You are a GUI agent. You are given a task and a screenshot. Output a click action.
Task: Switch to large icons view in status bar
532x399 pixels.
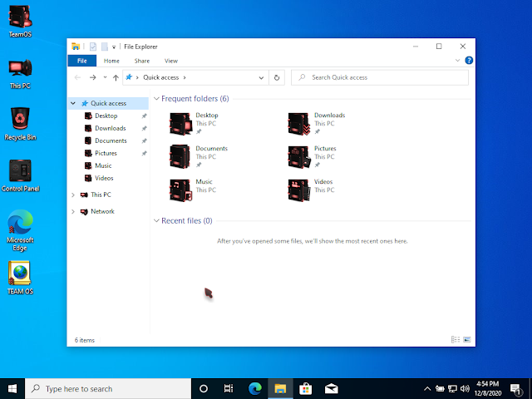(x=467, y=339)
